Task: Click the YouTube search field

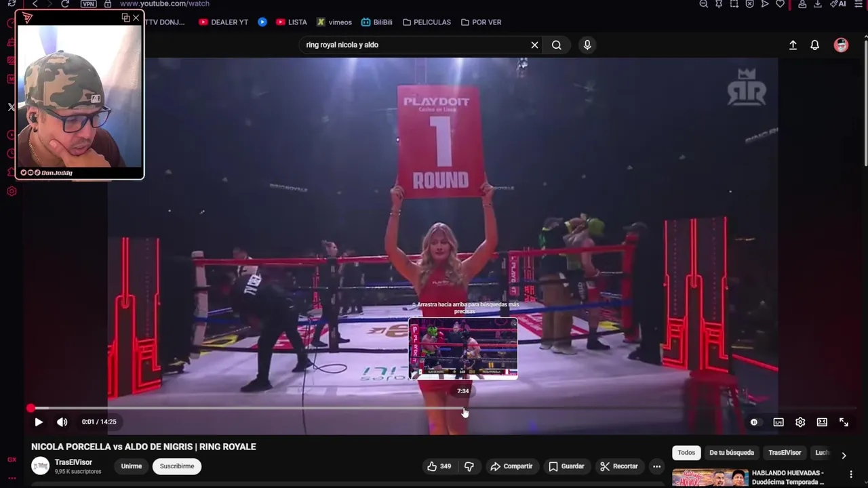Action: tap(414, 45)
